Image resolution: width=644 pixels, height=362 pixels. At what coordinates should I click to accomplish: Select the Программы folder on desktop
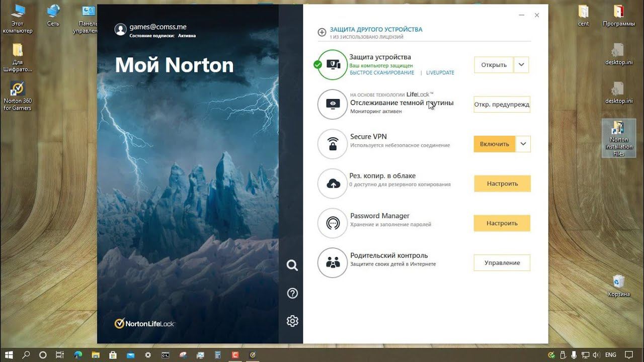(619, 16)
